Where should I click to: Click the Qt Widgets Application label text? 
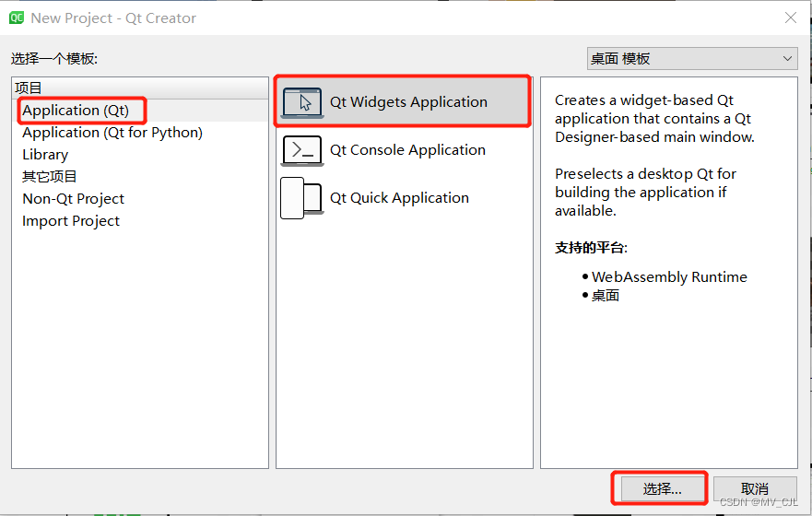pyautogui.click(x=408, y=102)
